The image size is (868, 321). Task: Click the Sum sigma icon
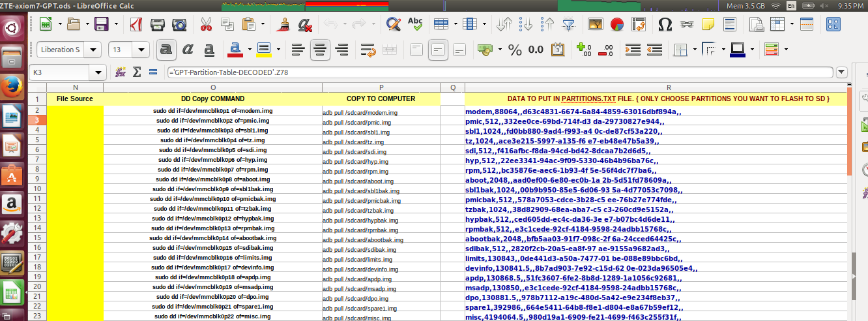pos(137,72)
